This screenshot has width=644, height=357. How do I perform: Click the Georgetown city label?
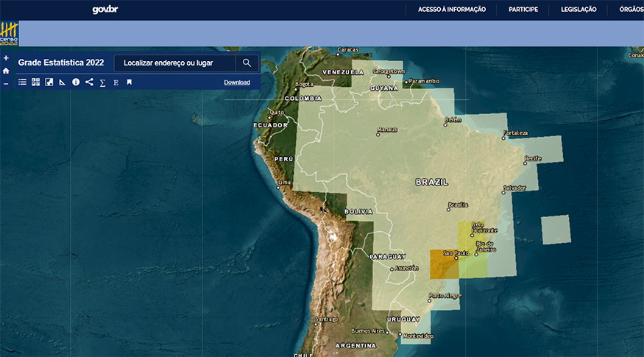click(x=389, y=71)
